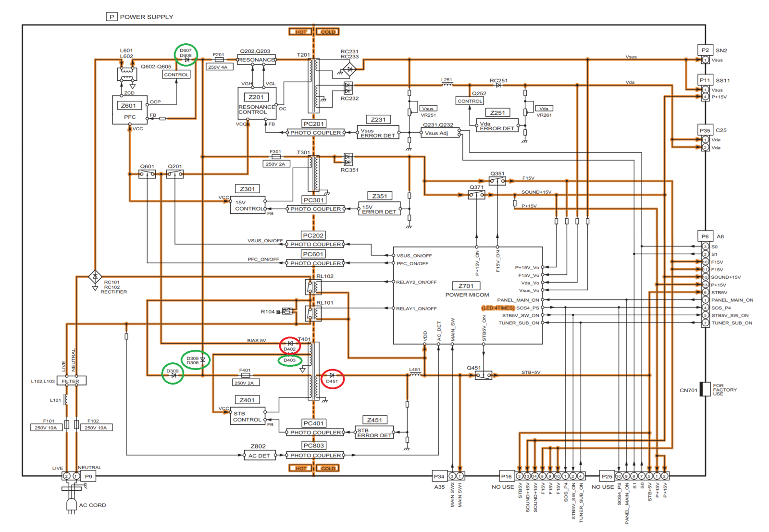Select the D402 diode label
Image resolution: width=769 pixels, height=532 pixels.
tap(290, 349)
